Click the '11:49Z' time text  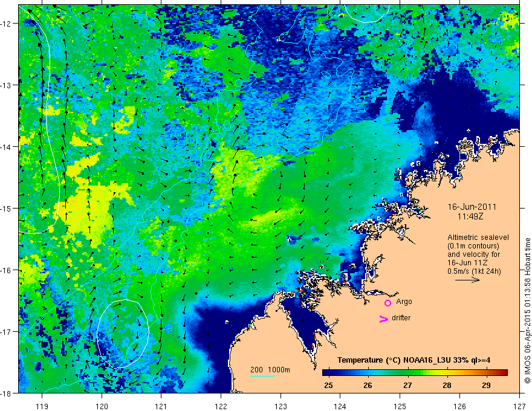click(x=470, y=216)
